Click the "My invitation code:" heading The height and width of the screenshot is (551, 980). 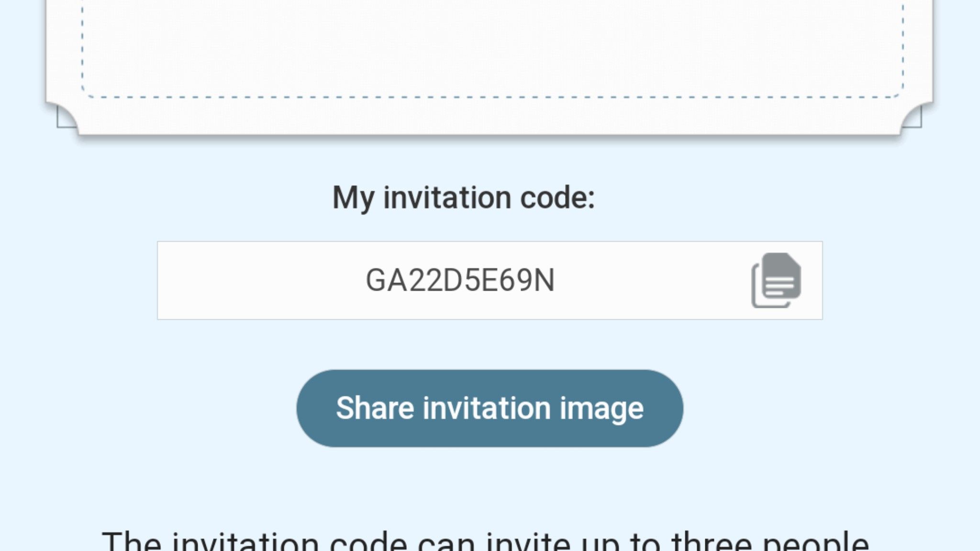(x=463, y=197)
